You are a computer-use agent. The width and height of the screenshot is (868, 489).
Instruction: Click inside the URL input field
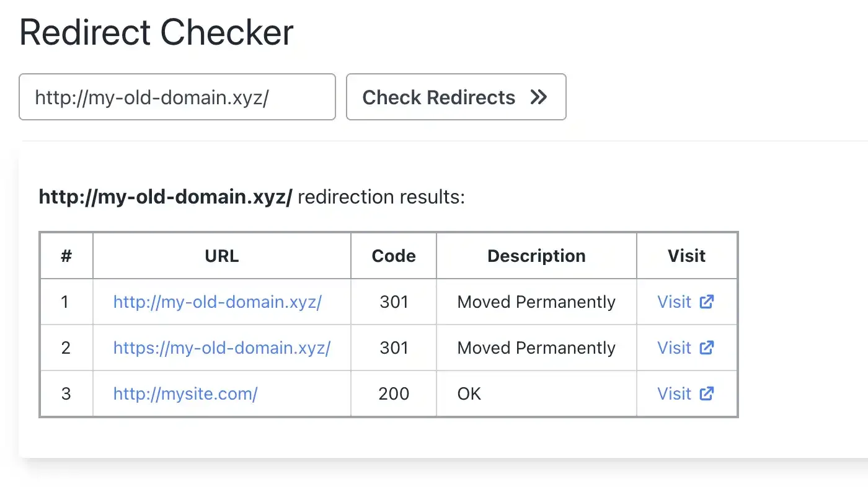177,97
